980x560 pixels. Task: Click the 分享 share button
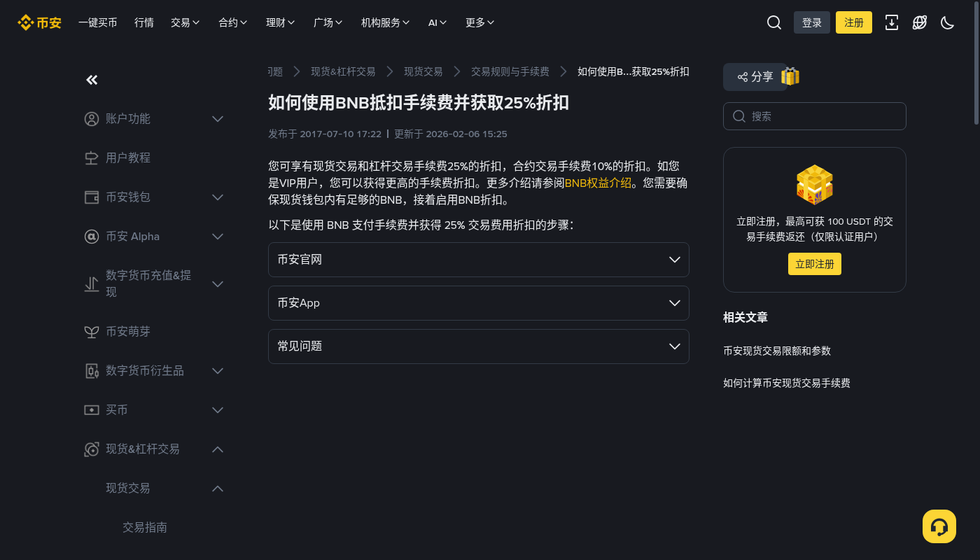[x=755, y=77]
